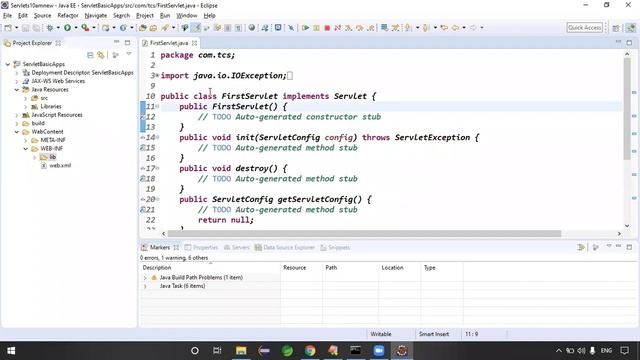Click Collapse All in Project Explorer
Viewport: 640px width, 360px height.
coord(90,55)
